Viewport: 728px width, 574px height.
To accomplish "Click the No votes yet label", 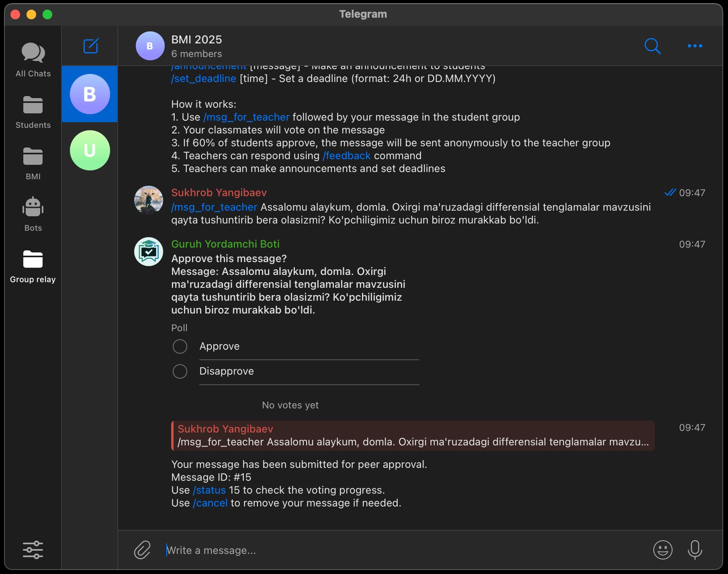I will coord(290,405).
